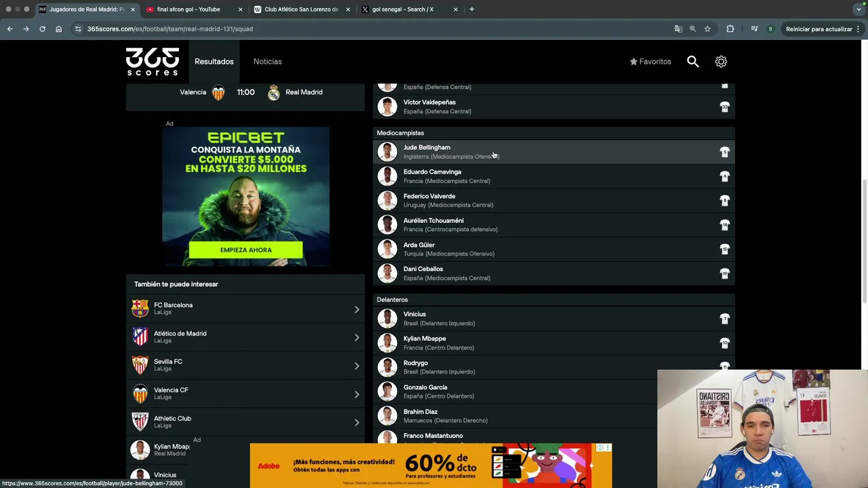Open the Chrome profile B avatar
Screen dimensions: 868x488
pos(770,29)
